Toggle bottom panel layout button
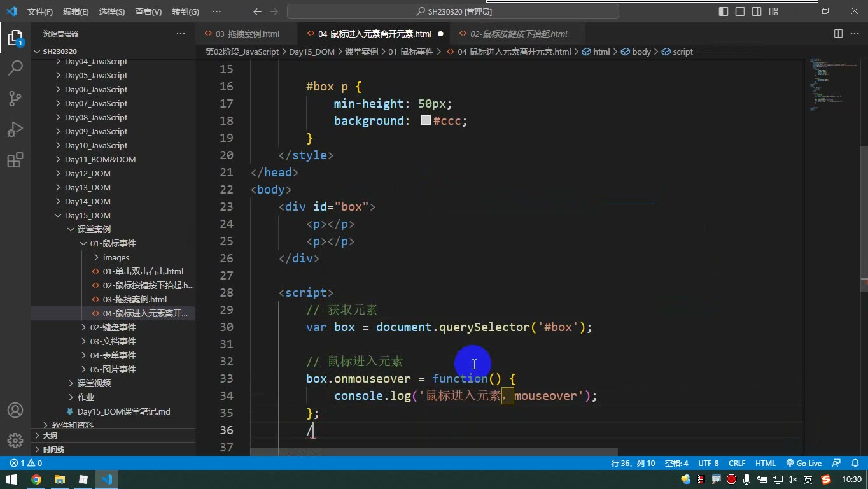Viewport: 868px width, 489px height. pyautogui.click(x=740, y=11)
